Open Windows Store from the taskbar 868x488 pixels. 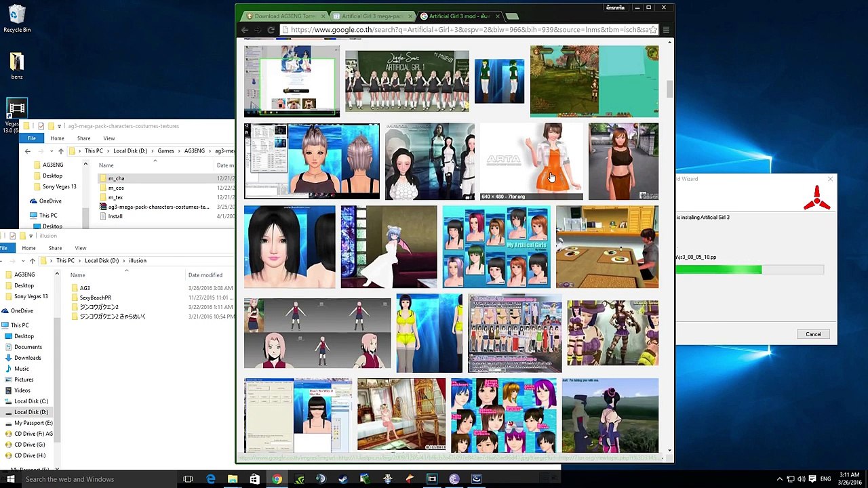[254, 479]
